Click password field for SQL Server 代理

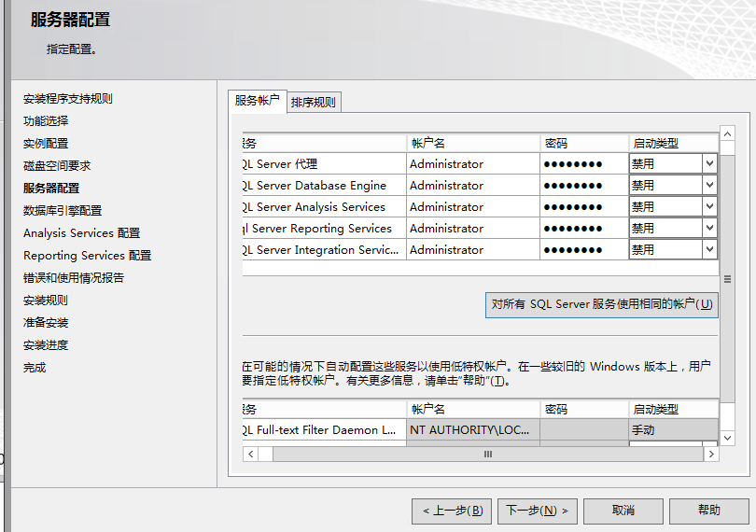point(584,164)
